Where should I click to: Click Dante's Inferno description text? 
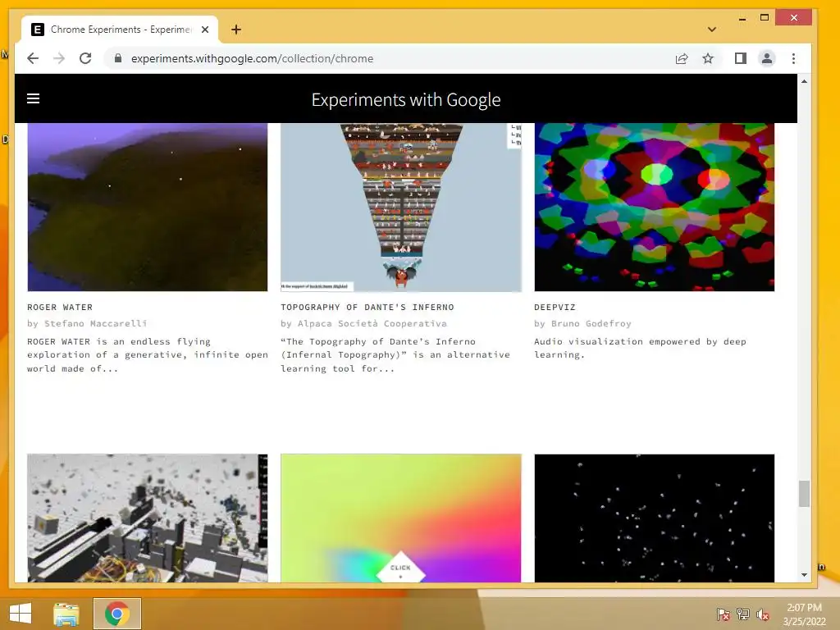pyautogui.click(x=395, y=354)
